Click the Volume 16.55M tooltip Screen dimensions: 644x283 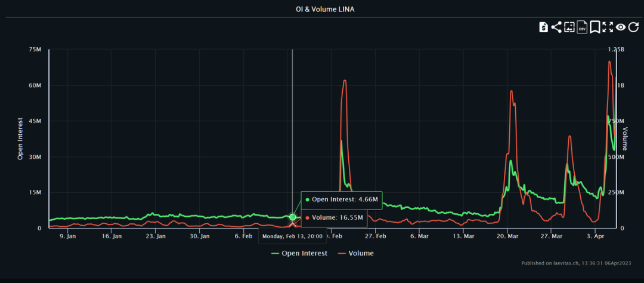(x=338, y=218)
